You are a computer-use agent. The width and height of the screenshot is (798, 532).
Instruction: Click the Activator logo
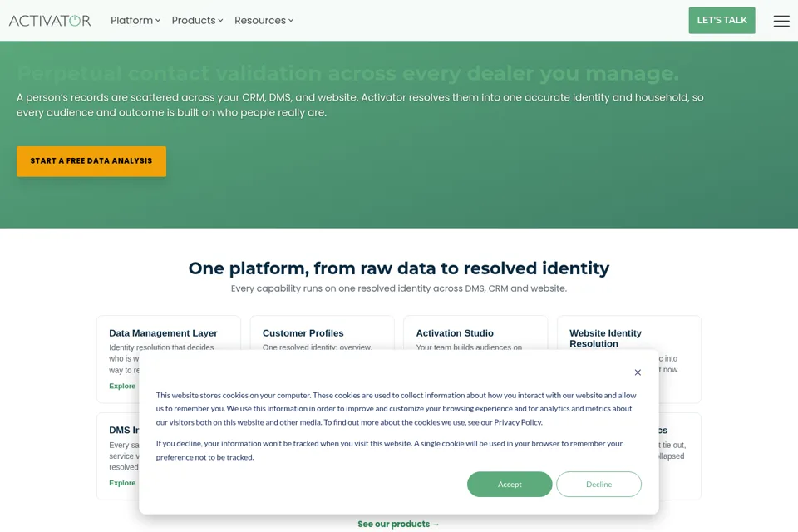50,20
